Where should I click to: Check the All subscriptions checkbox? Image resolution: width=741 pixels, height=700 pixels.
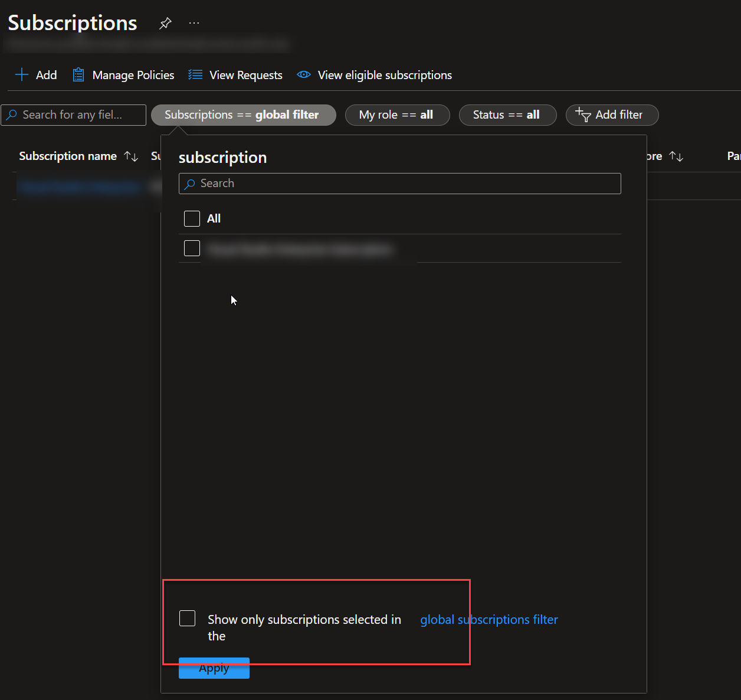click(x=191, y=218)
